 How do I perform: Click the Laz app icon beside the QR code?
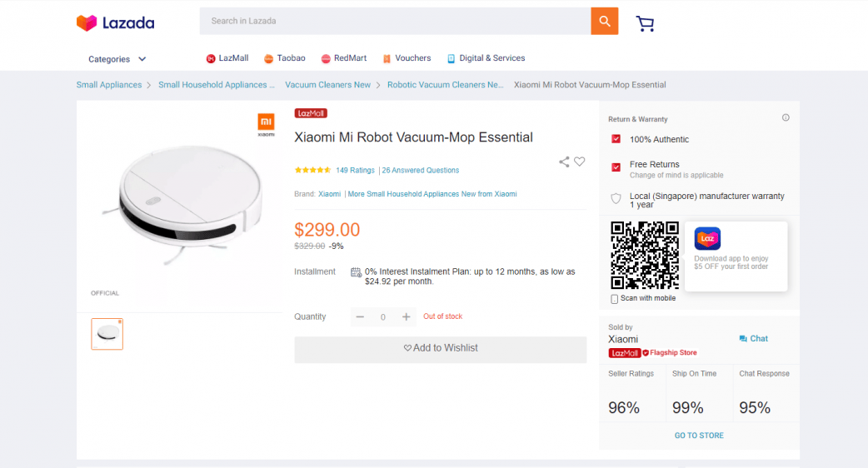[707, 238]
